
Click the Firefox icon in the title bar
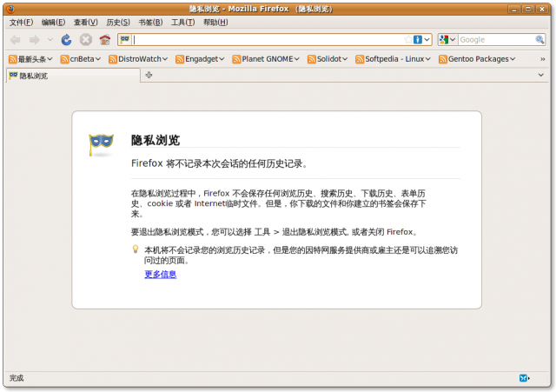(x=10, y=9)
